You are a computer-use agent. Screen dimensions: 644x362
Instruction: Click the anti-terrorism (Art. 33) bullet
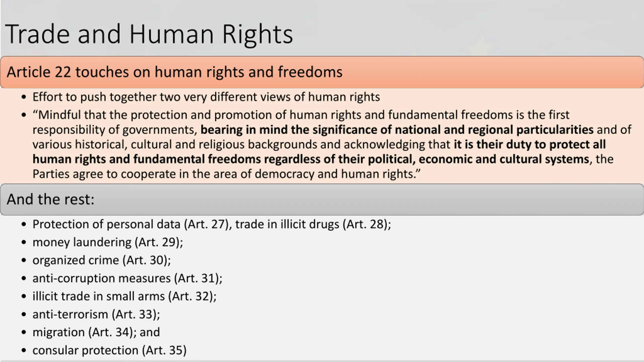(x=96, y=314)
